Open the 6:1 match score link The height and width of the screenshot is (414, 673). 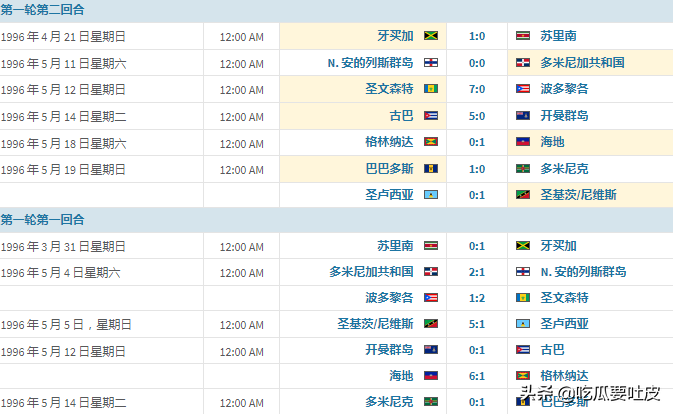coord(477,376)
